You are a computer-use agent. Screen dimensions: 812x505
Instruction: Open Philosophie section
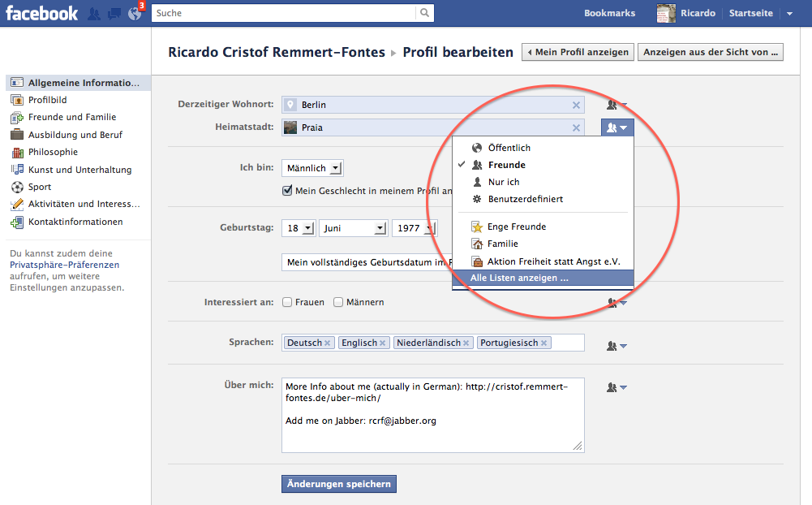pyautogui.click(x=53, y=152)
